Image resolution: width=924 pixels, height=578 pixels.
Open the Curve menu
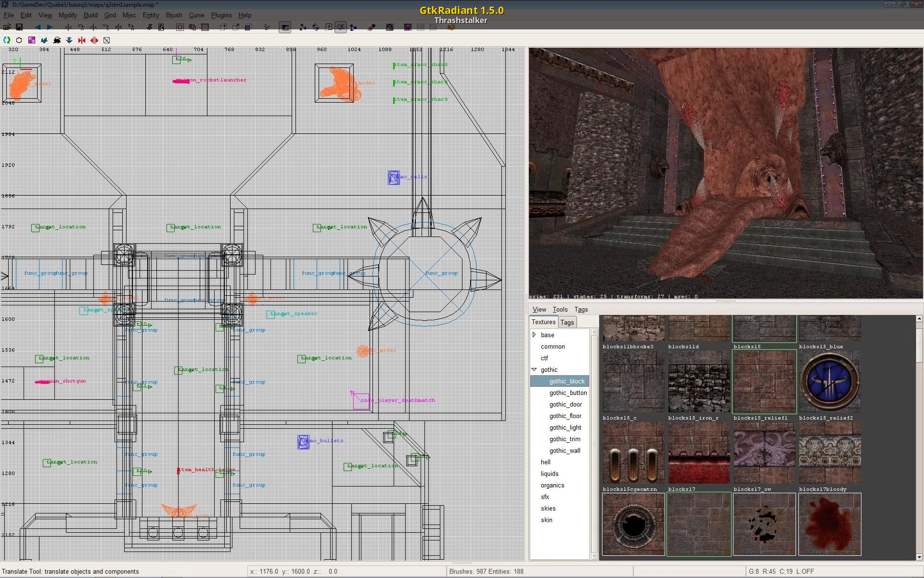[x=197, y=15]
